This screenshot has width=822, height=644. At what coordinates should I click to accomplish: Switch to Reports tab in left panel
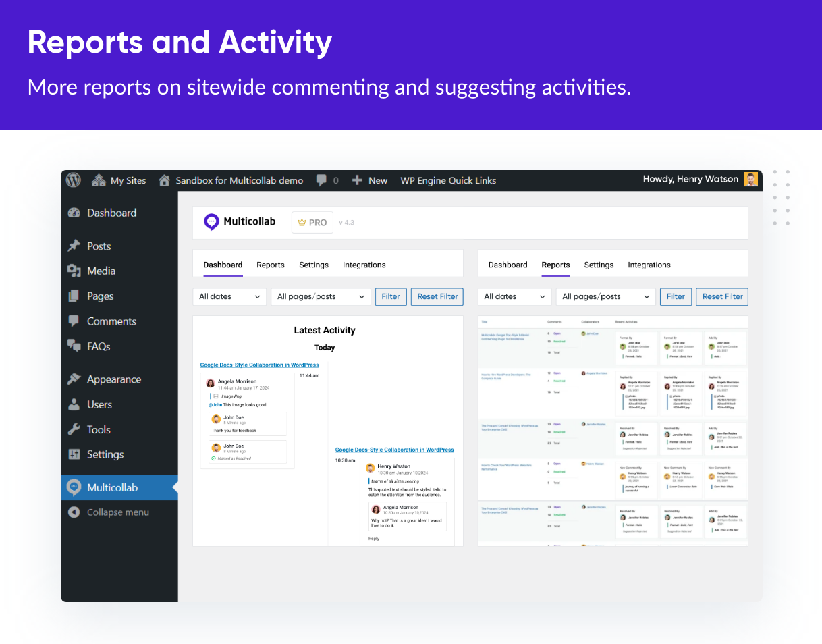[x=271, y=265]
